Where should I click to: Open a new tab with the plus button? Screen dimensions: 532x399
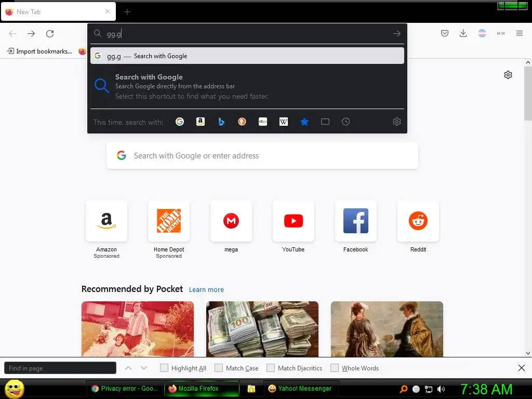tap(127, 12)
